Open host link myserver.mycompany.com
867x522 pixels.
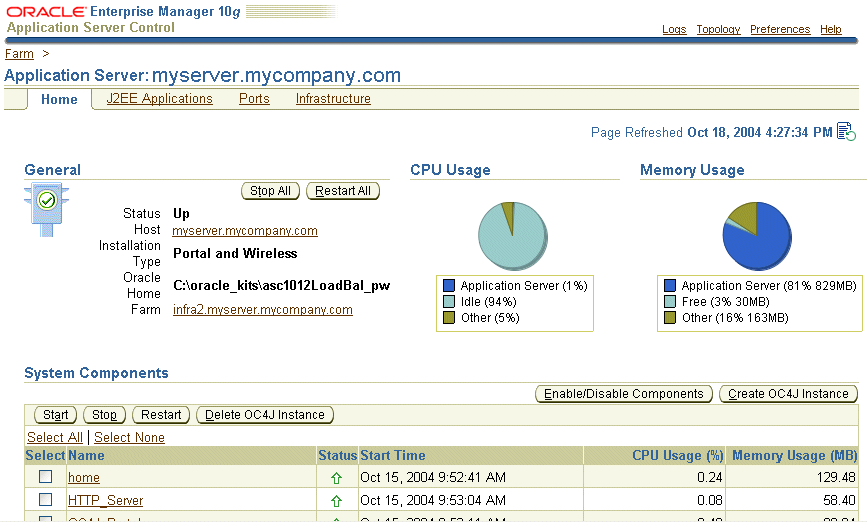(x=245, y=231)
